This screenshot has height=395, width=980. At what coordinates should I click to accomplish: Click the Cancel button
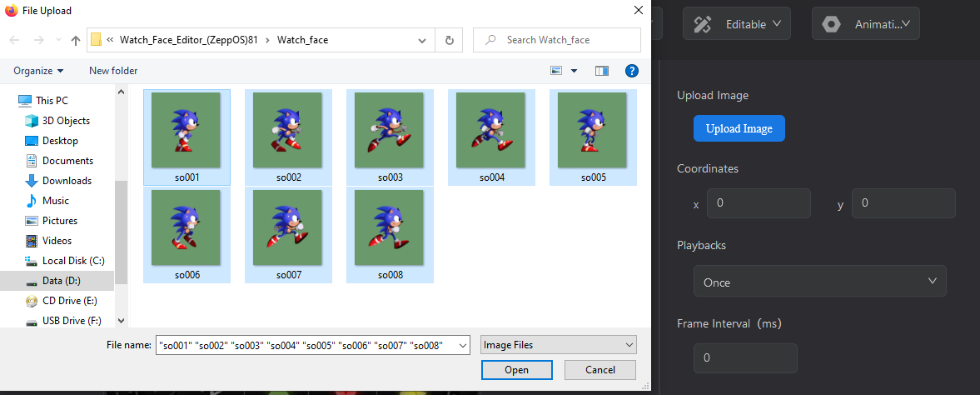point(600,370)
